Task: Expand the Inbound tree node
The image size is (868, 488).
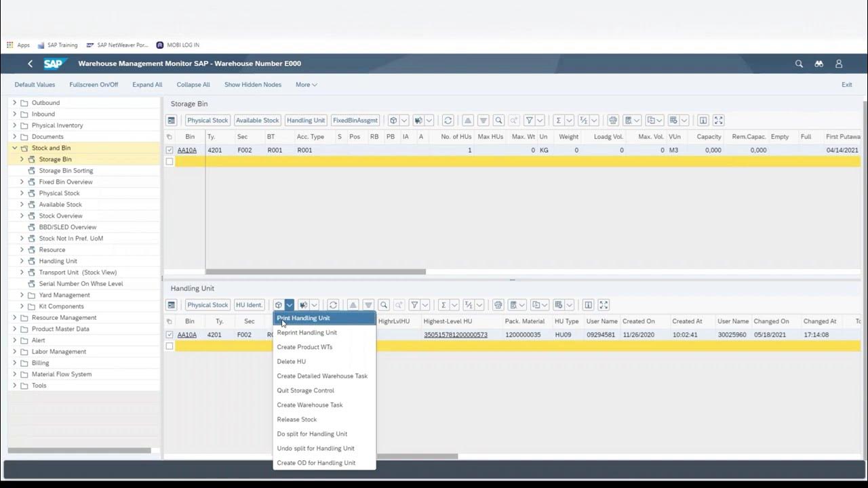Action: [x=14, y=114]
